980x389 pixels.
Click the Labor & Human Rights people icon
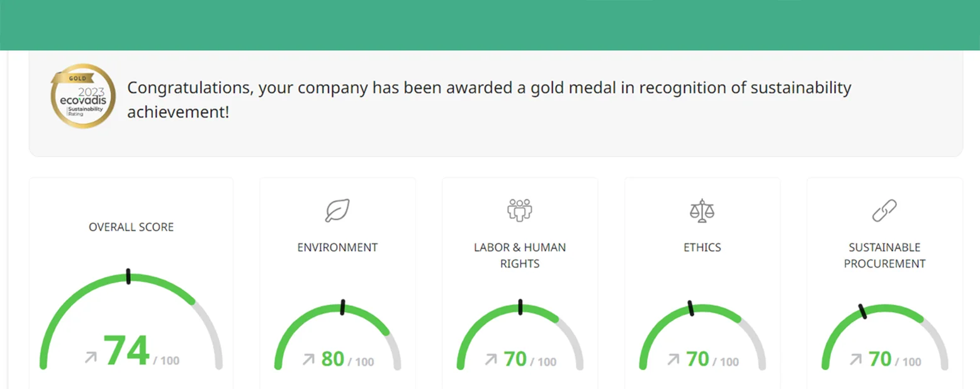[520, 210]
